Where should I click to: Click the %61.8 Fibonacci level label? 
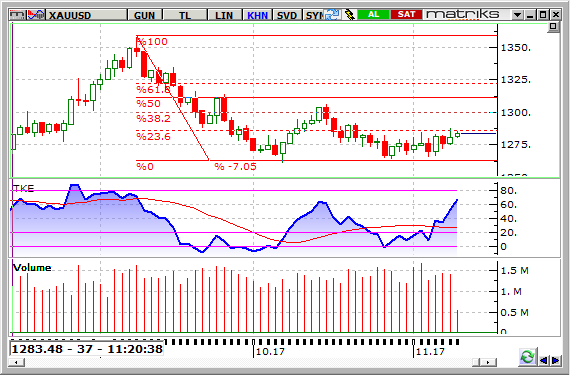tap(153, 89)
